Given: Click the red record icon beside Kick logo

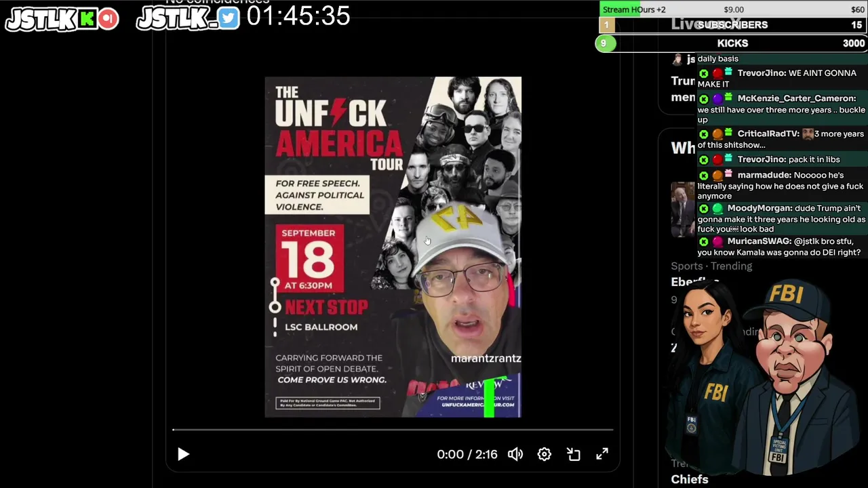Looking at the screenshot, I should 108,19.
